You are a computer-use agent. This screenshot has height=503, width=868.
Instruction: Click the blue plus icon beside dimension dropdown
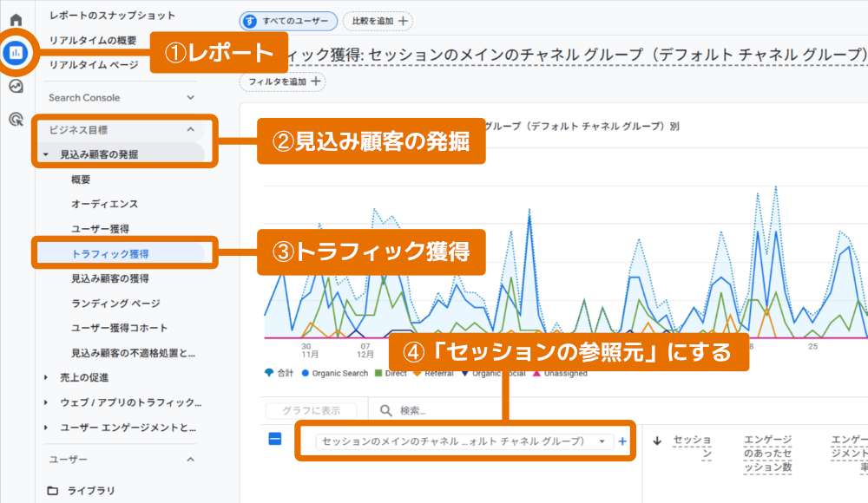pos(621,441)
